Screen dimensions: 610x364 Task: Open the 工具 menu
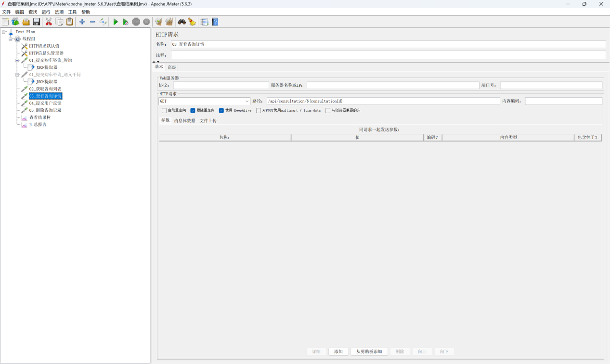coord(72,12)
